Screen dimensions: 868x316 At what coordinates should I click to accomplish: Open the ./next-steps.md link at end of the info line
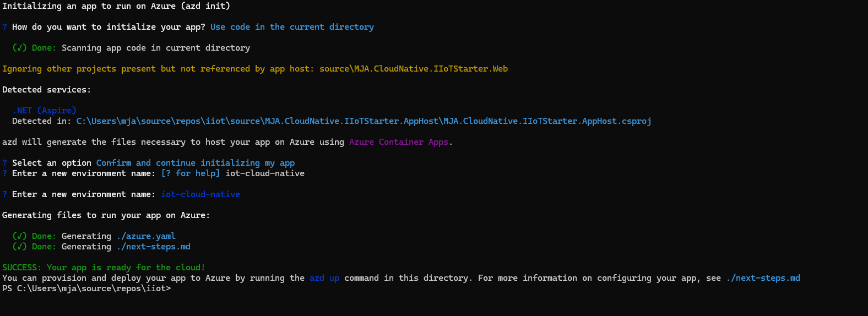point(763,278)
